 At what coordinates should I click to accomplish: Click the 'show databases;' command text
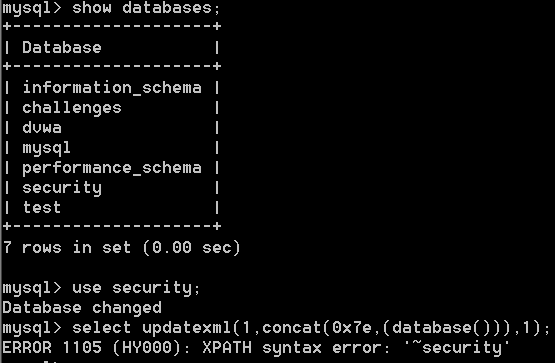tap(146, 8)
